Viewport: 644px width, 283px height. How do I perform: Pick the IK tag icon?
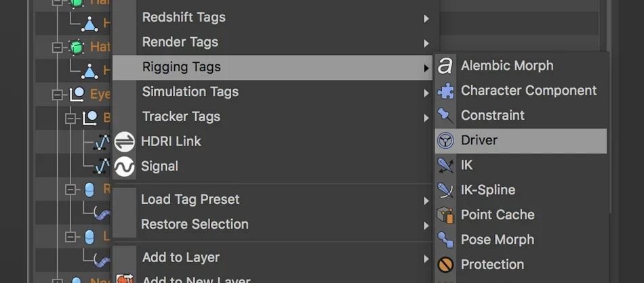click(445, 165)
